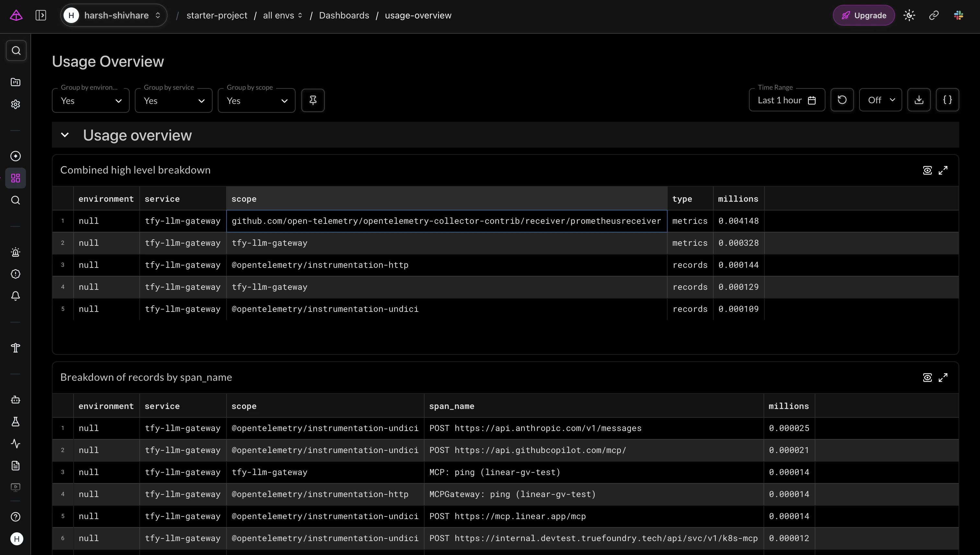980x555 pixels.
Task: Select the k8s-mcp truefoundry span cell
Action: pyautogui.click(x=594, y=538)
